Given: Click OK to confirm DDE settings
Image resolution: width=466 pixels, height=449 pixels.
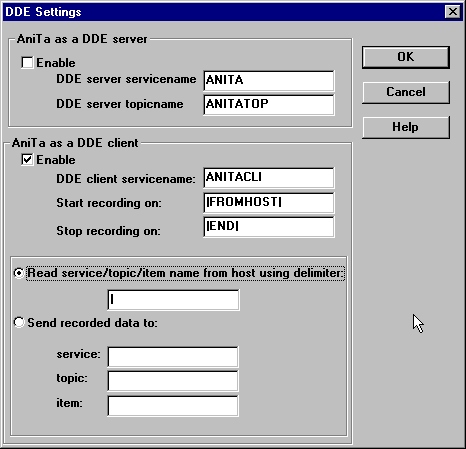Looking at the screenshot, I should 406,57.
